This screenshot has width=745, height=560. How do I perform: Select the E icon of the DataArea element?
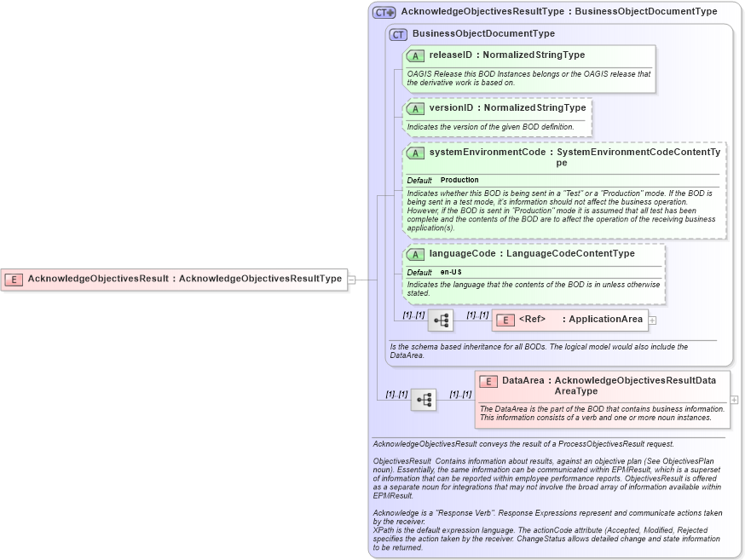coord(488,381)
